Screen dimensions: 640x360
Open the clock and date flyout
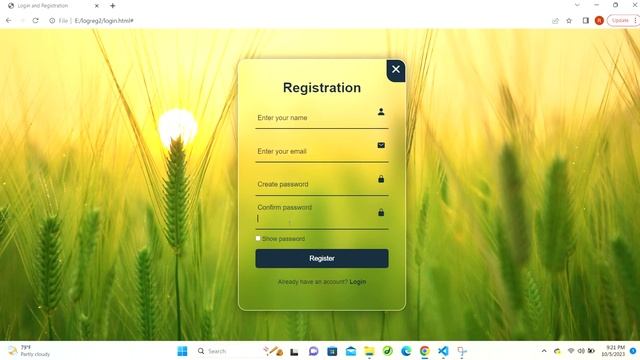[x=614, y=351]
